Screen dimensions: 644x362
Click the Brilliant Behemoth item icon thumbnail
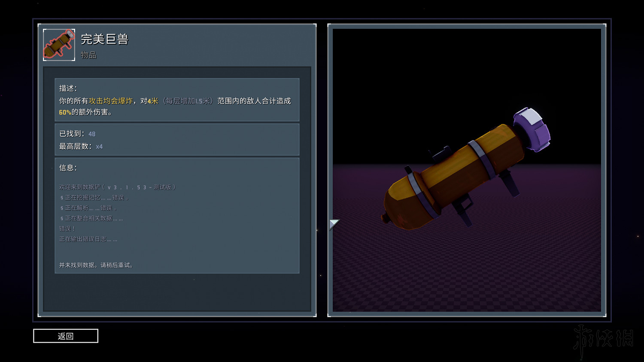coord(59,45)
